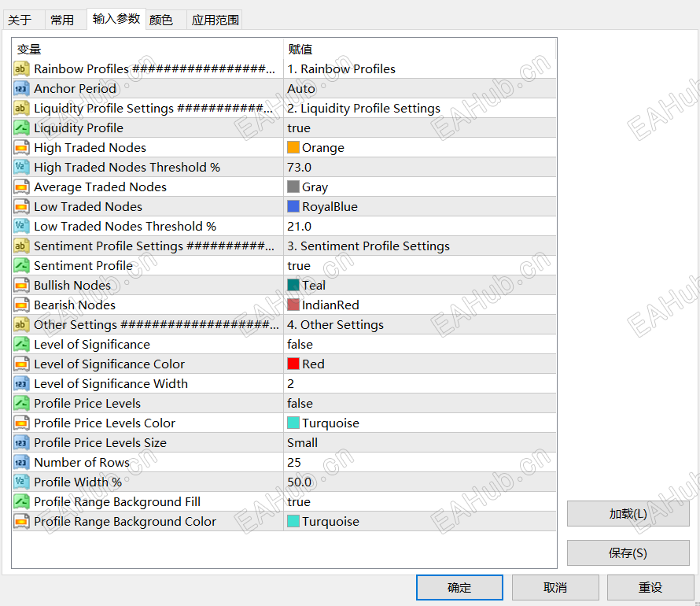Click the double icon beside Profile Width %
Screen dimensions: 700x606
(x=21, y=482)
